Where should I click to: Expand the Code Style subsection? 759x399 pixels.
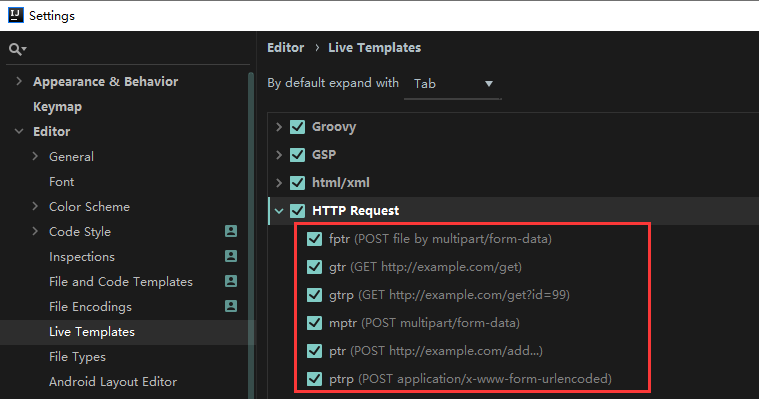(x=35, y=231)
